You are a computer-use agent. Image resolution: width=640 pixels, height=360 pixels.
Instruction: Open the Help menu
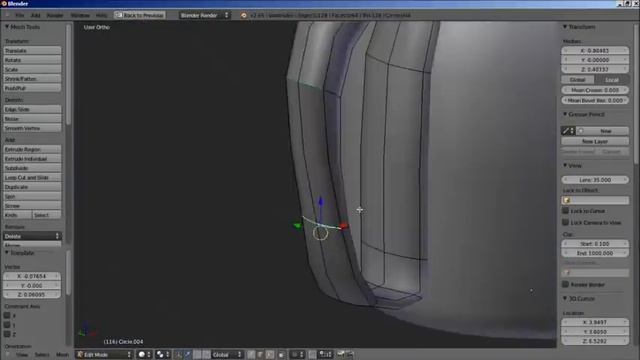(x=101, y=15)
